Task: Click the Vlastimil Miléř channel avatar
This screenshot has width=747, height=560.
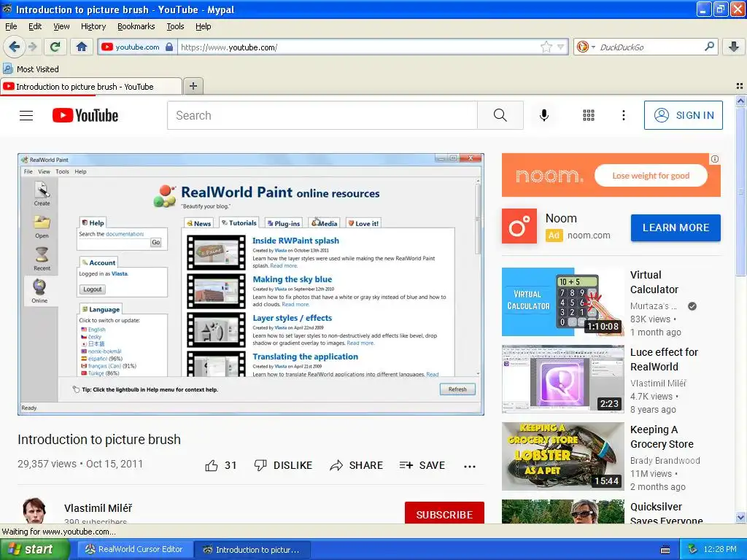Action: pos(34,511)
